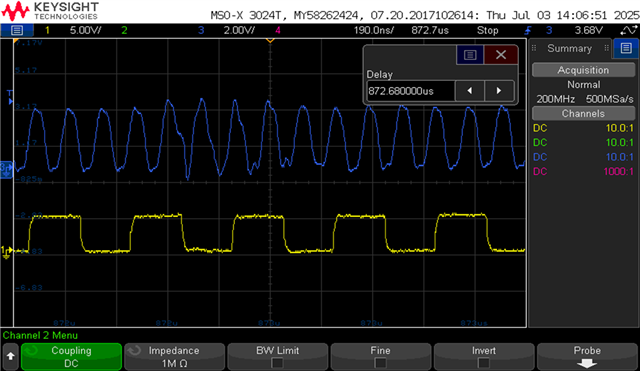Close the Delay dialog
640x371 pixels.
[x=501, y=55]
